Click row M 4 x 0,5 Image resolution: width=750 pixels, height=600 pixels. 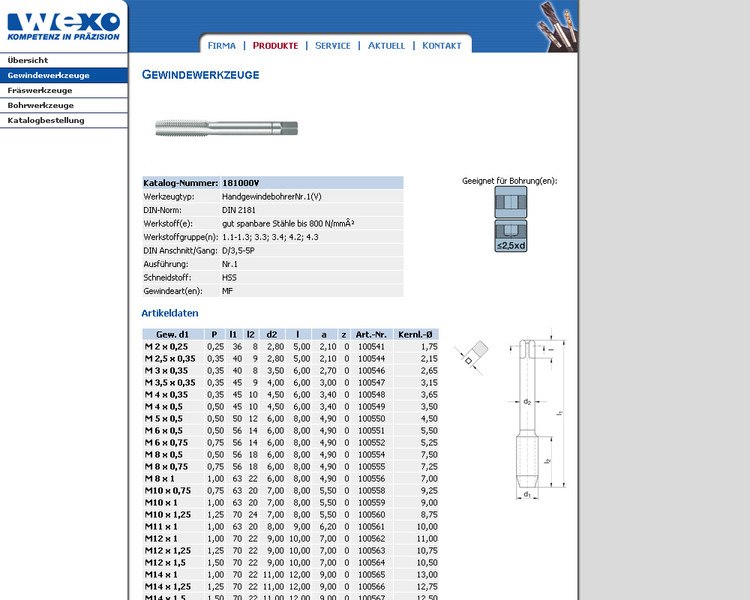coord(290,407)
